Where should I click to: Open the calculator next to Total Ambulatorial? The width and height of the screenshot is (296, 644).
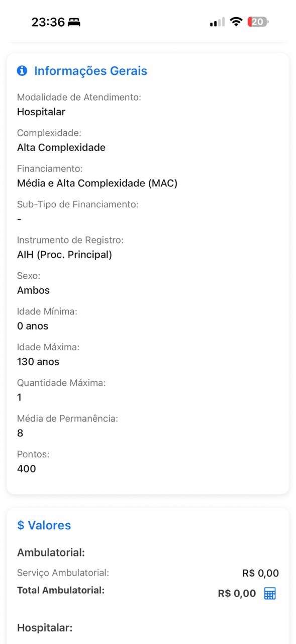point(269,593)
